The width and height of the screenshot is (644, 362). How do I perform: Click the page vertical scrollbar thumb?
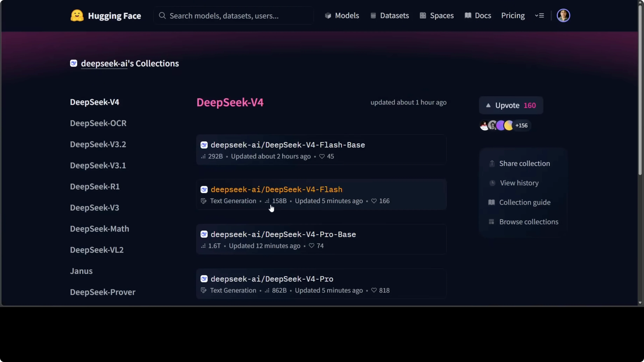(640, 90)
